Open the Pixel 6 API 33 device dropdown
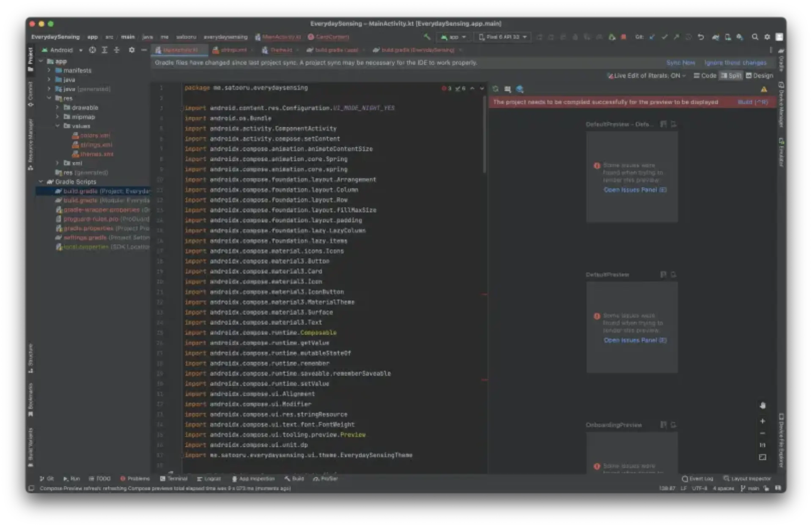This screenshot has height=527, width=812. click(x=503, y=37)
